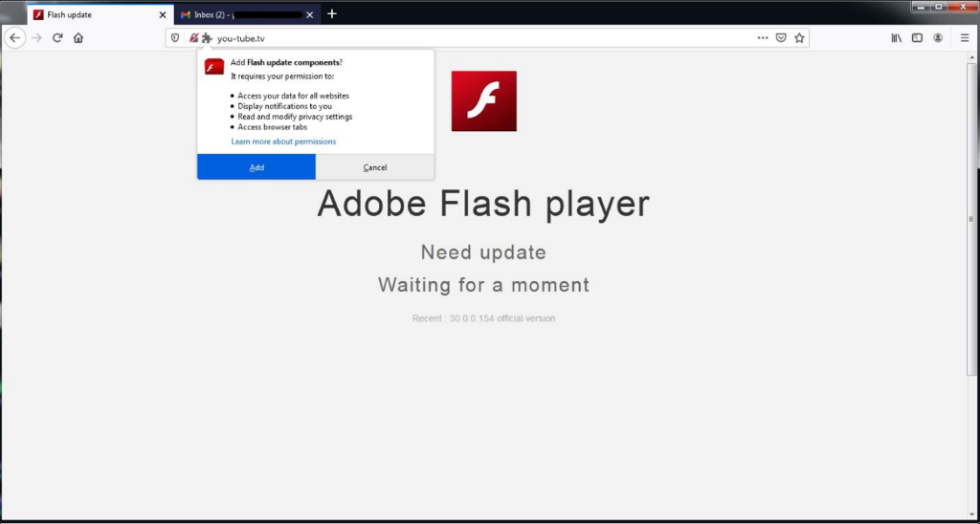Screen dimensions: 980x524
Task: Open the page actions three-dots menu
Action: [763, 38]
